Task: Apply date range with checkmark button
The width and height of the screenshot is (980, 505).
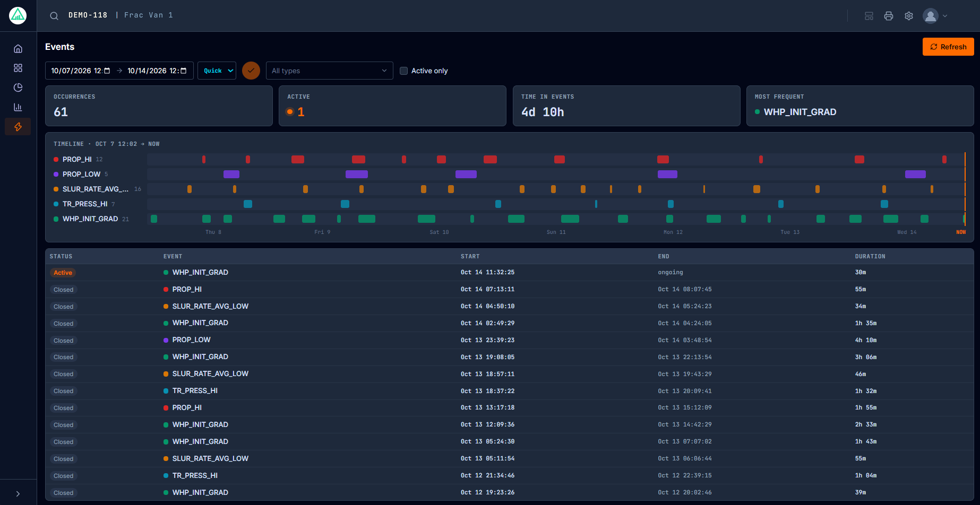Action: tap(251, 71)
